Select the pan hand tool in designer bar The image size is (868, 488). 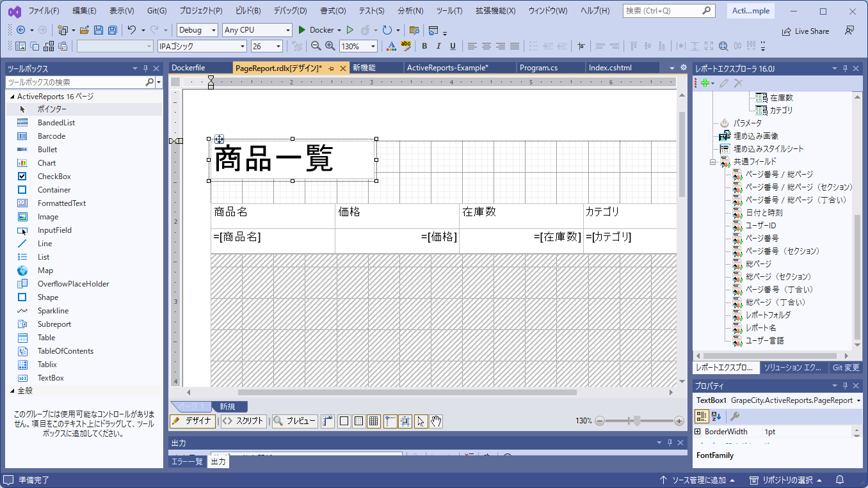(436, 421)
